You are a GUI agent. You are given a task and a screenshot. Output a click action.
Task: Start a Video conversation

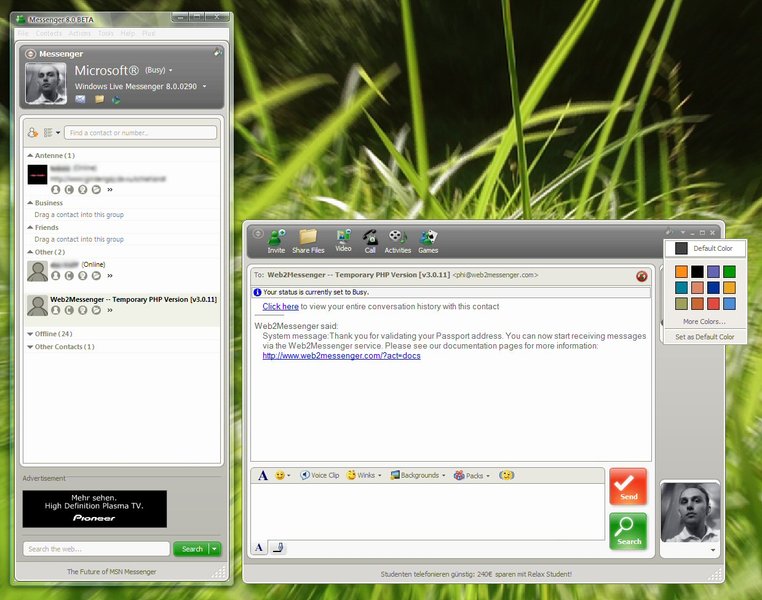coord(343,240)
